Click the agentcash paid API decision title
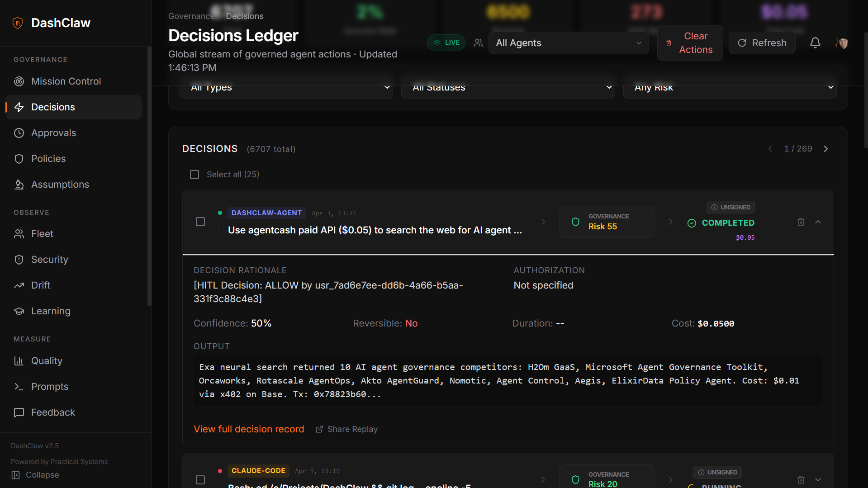Viewport: 868px width, 488px height. pyautogui.click(x=375, y=230)
